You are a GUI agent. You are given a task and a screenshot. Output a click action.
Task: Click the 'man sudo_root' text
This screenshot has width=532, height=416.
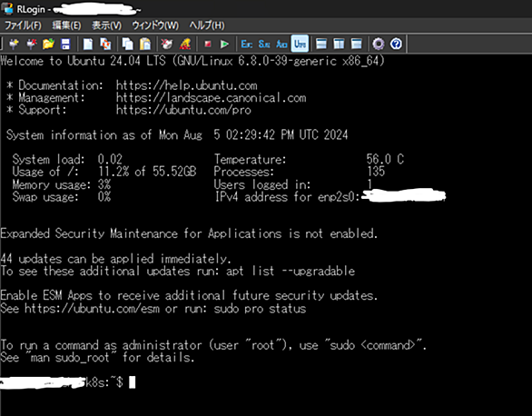point(70,357)
